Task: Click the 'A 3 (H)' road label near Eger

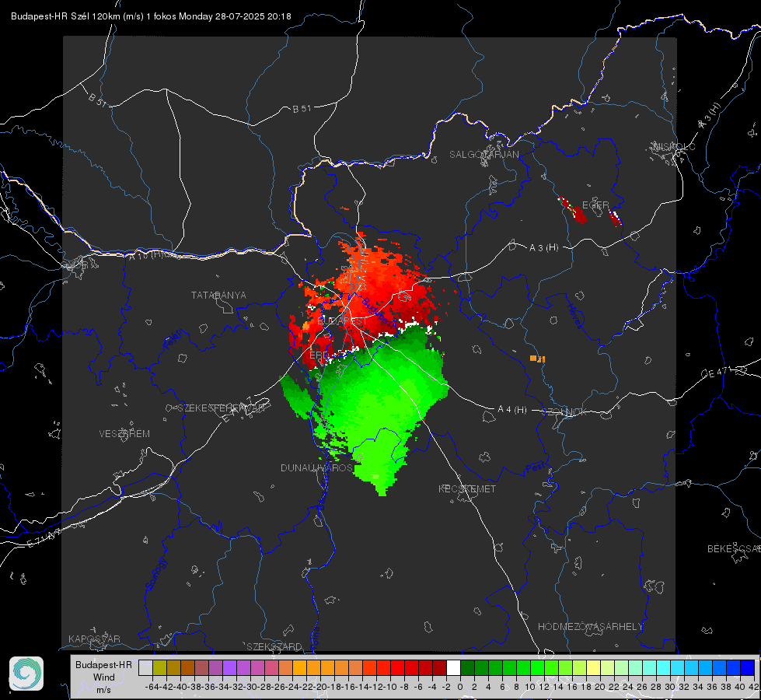Action: tap(543, 248)
